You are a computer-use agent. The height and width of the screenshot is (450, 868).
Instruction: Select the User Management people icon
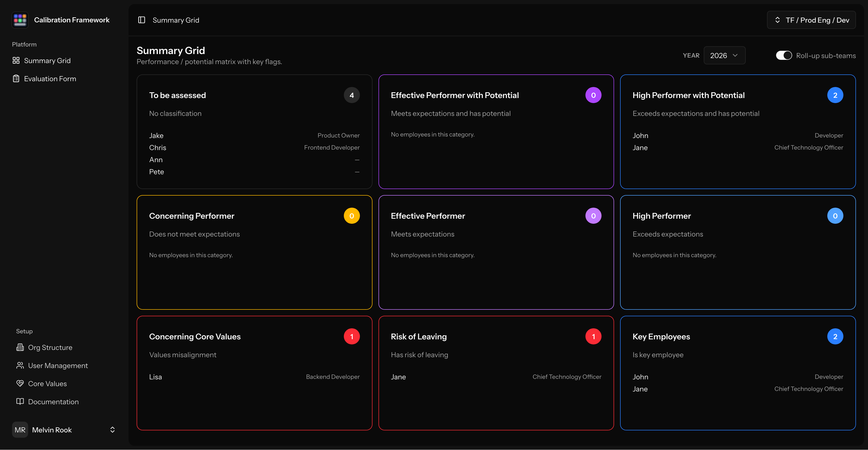point(20,365)
